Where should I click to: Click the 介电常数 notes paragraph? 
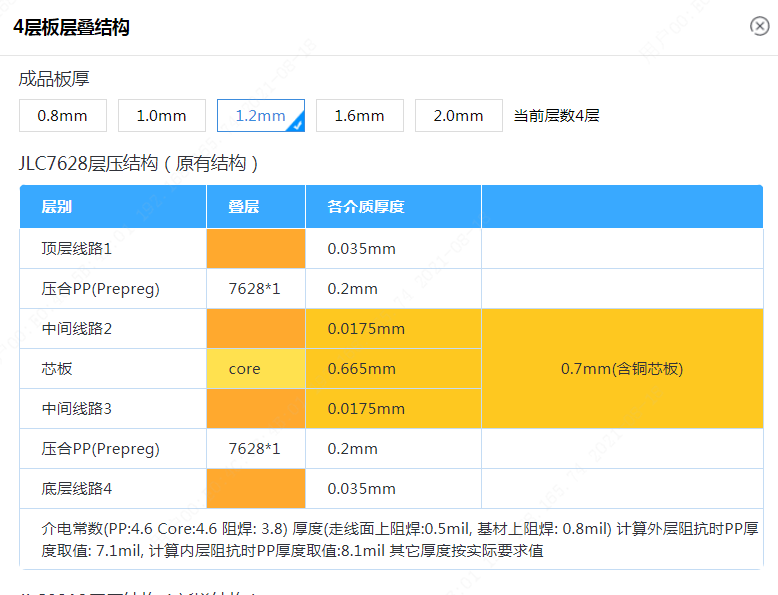point(390,539)
